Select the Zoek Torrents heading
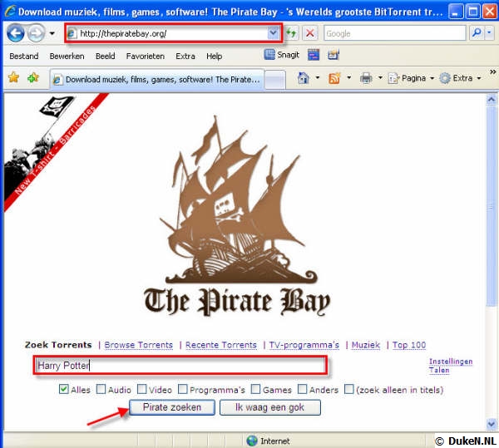 pyautogui.click(x=58, y=345)
